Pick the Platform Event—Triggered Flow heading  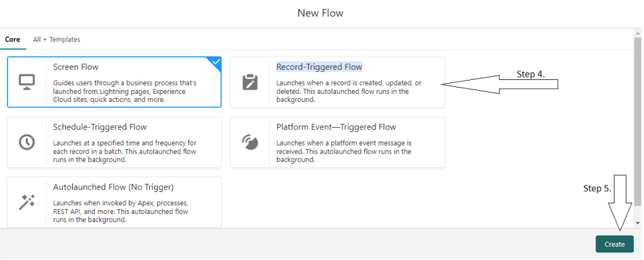click(336, 127)
